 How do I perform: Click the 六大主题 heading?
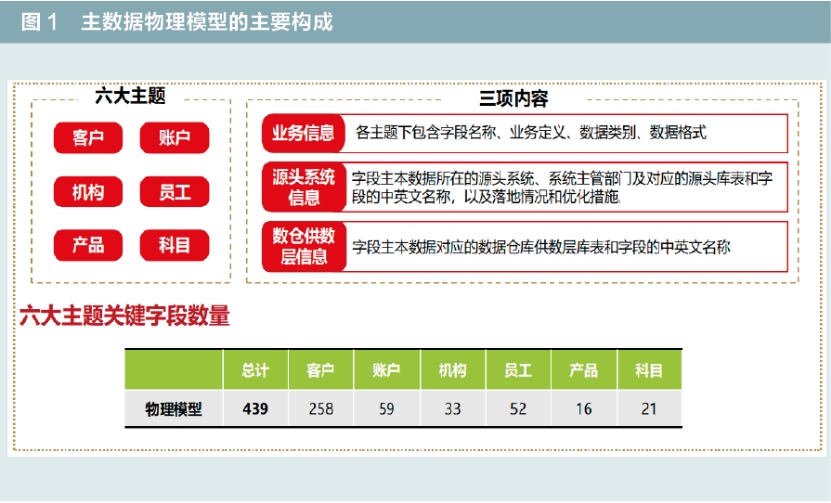click(x=130, y=96)
